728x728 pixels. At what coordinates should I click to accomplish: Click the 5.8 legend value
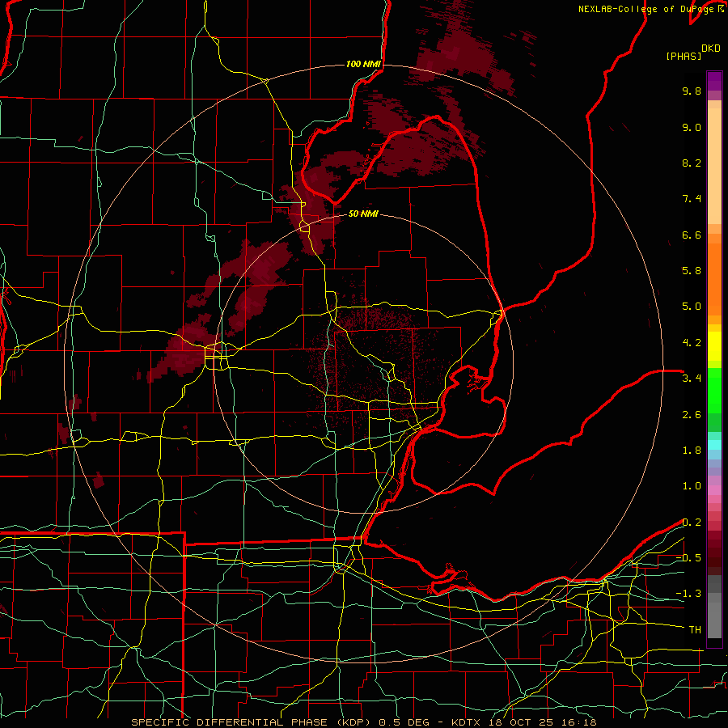tap(692, 271)
